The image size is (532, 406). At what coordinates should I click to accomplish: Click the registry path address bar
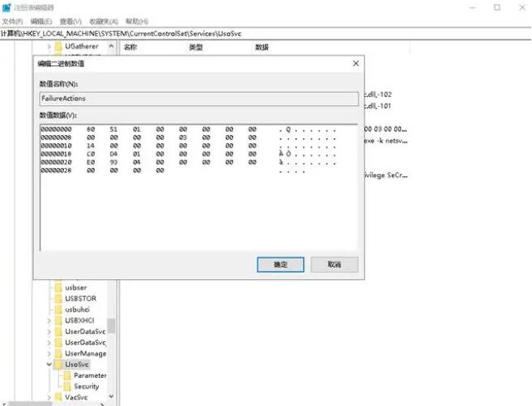(266, 33)
